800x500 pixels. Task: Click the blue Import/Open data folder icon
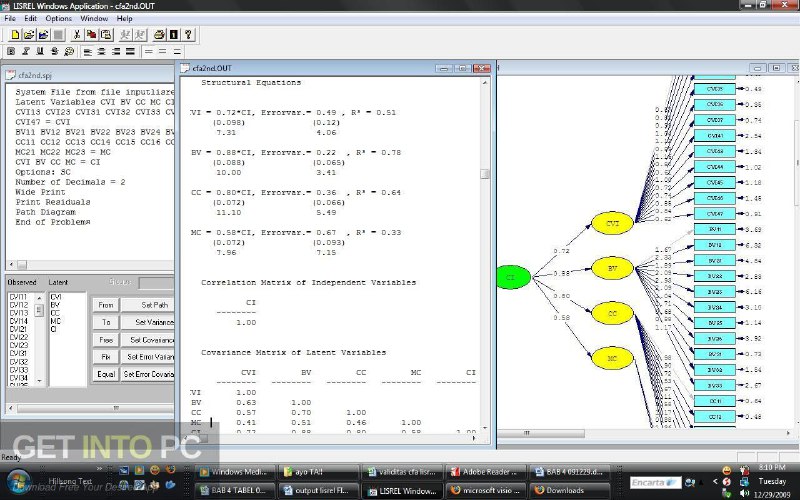coord(43,35)
